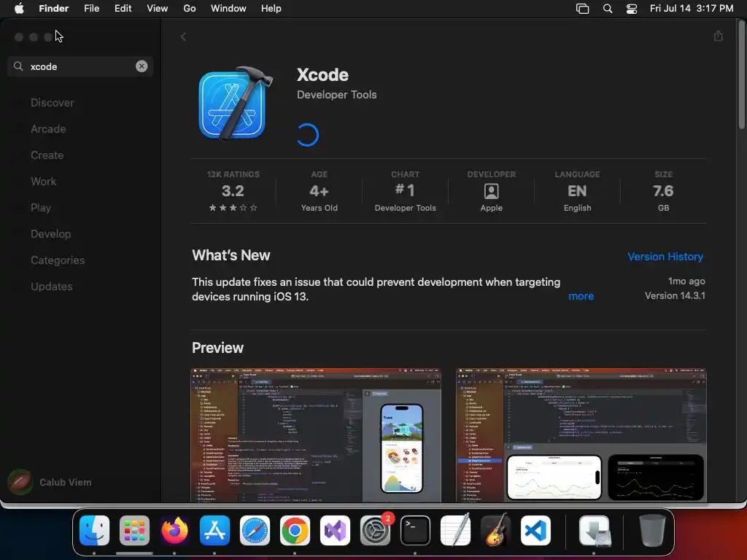Click the Xcode hammer app icon
This screenshot has height=560, width=747.
[x=236, y=104]
